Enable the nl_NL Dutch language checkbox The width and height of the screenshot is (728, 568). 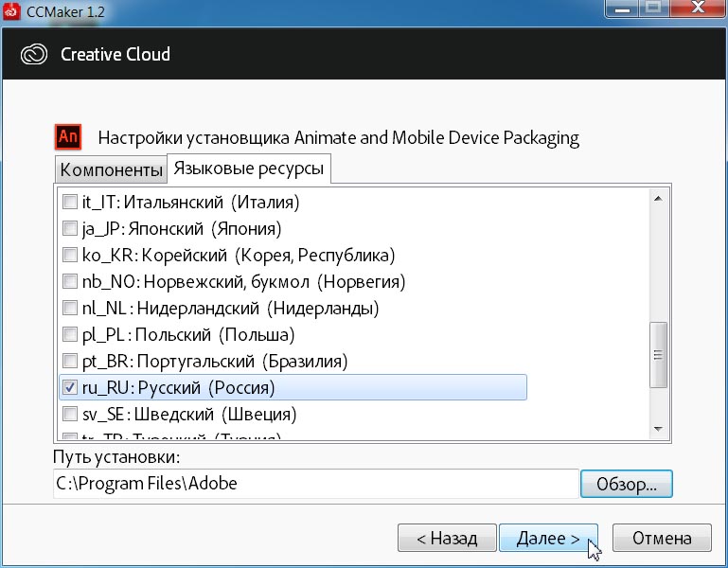pyautogui.click(x=70, y=308)
